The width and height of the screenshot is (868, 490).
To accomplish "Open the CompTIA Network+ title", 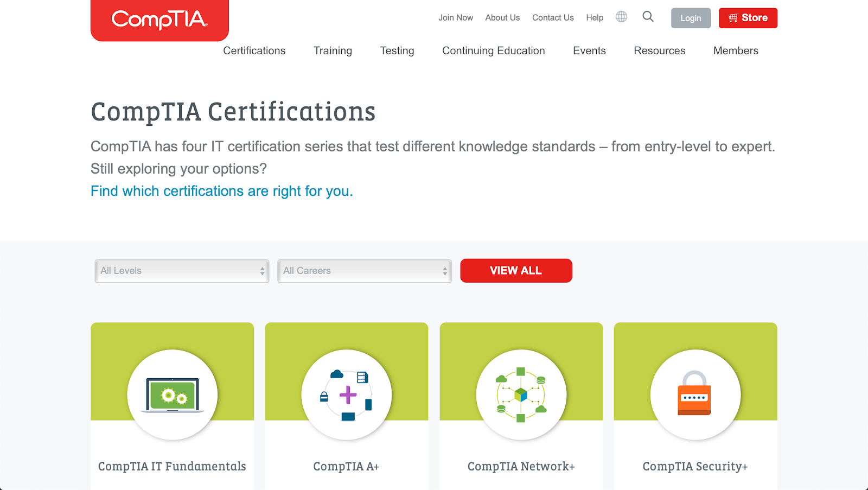I will [x=521, y=466].
